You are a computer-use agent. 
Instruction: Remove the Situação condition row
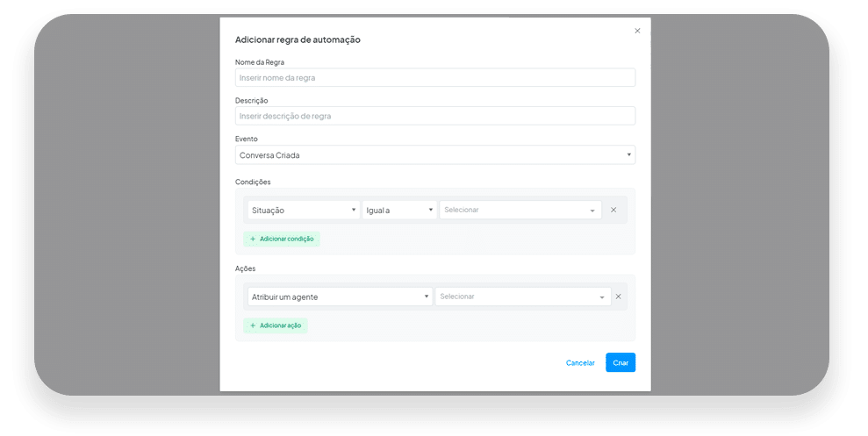click(613, 210)
